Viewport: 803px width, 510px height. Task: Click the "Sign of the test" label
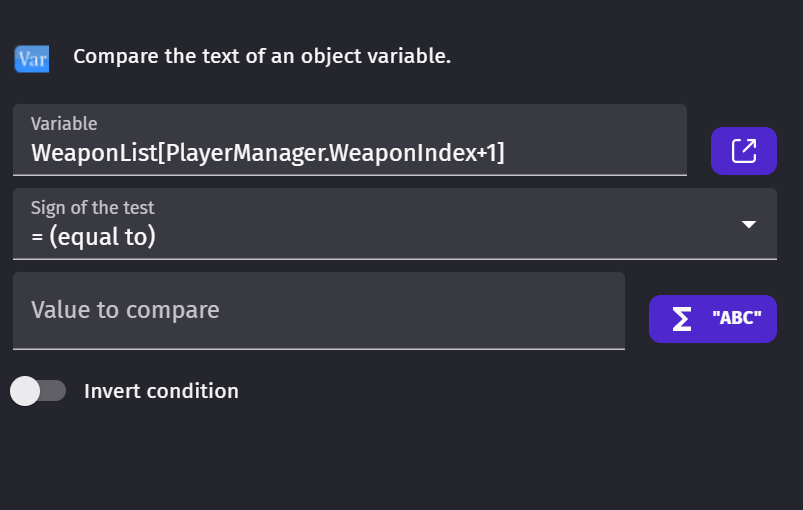[x=92, y=208]
